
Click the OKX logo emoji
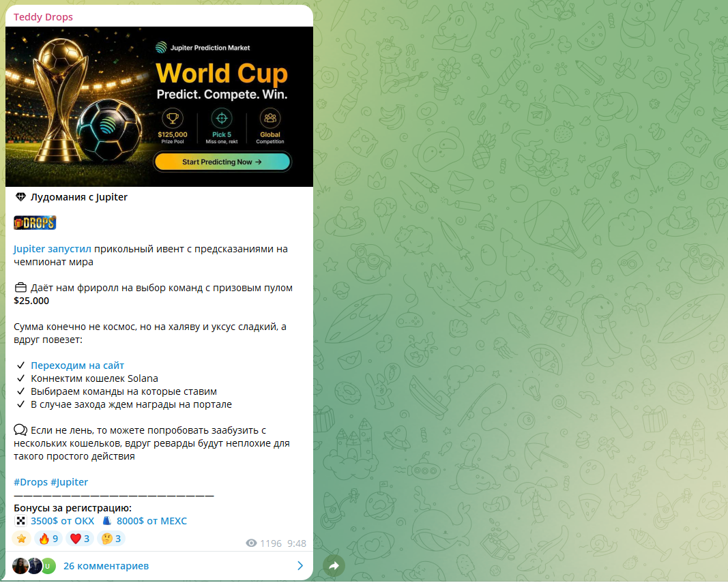click(x=20, y=521)
